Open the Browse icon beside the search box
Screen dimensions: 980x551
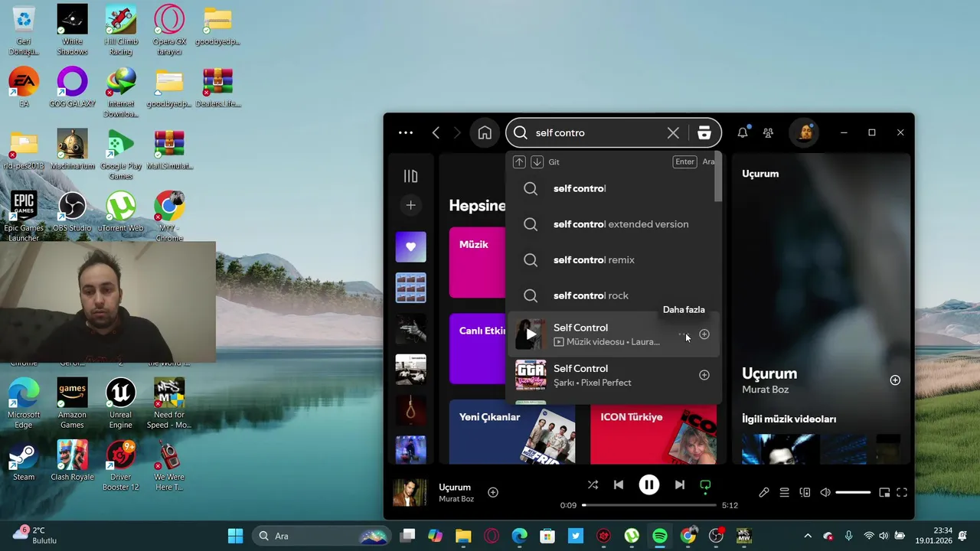point(704,132)
